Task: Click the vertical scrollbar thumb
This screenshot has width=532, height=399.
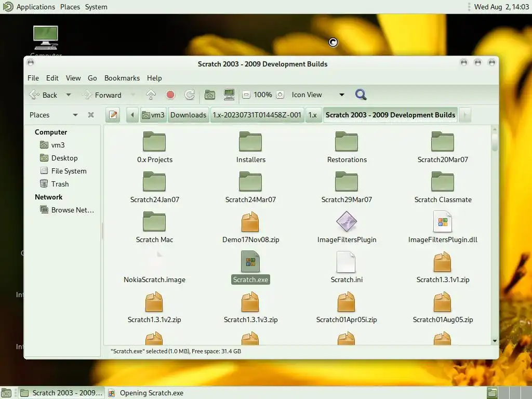Action: (495, 142)
